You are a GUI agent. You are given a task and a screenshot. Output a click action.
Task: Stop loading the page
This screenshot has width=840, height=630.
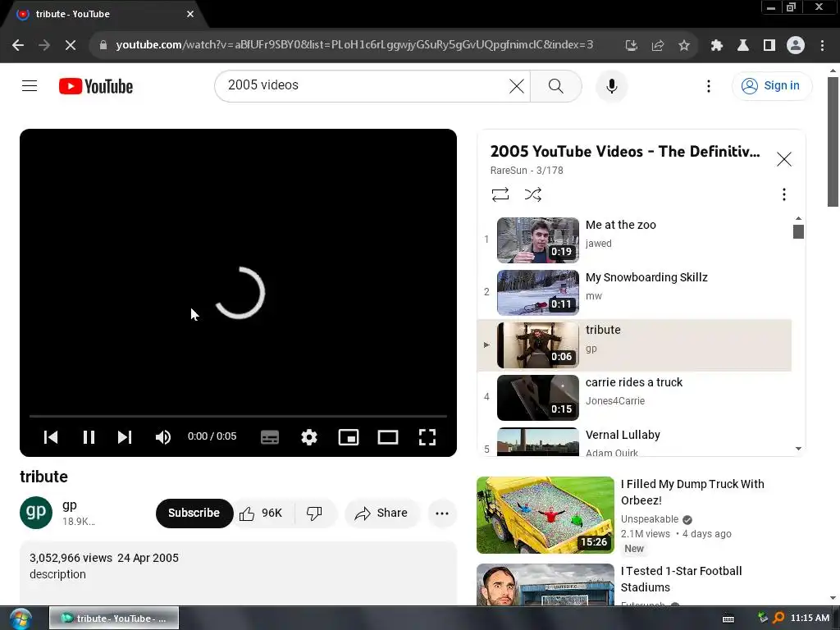point(71,45)
